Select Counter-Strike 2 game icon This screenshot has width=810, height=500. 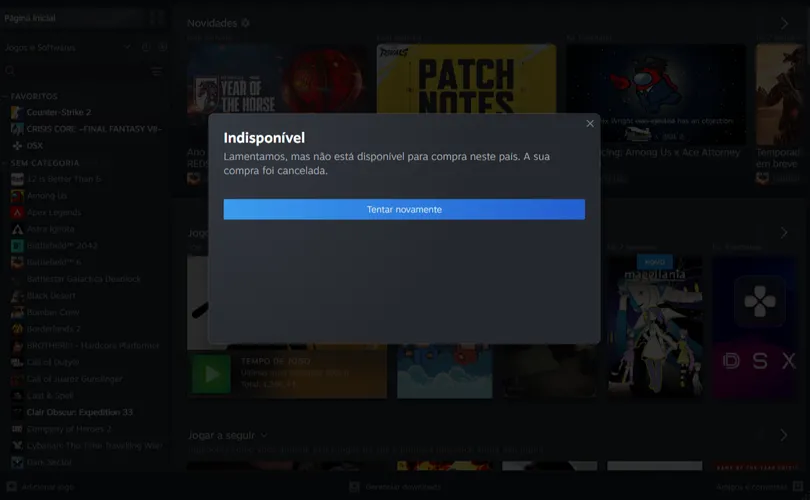coord(17,112)
